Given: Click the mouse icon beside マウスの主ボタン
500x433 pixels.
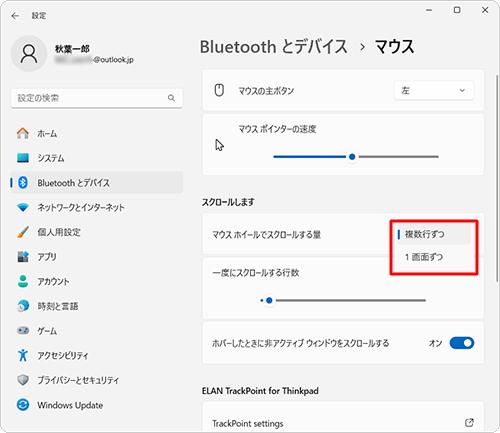Looking at the screenshot, I should click(x=219, y=90).
